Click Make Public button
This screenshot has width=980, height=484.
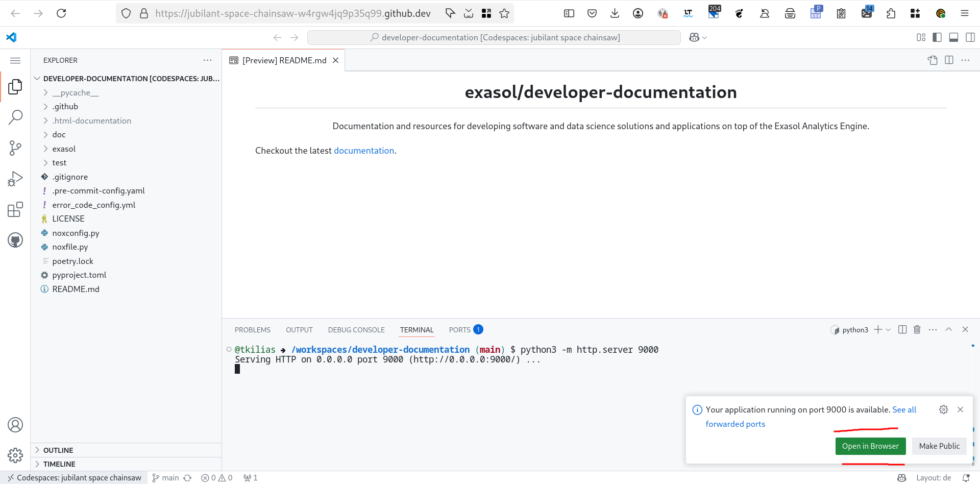pyautogui.click(x=939, y=446)
